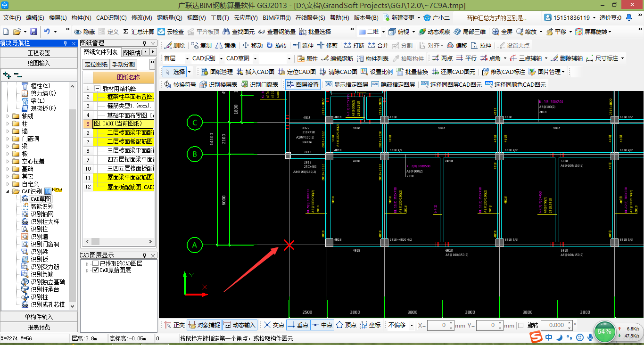644x345 pixels.
Task: Open 图片管理 dropdown arrow
Action: click(563, 72)
